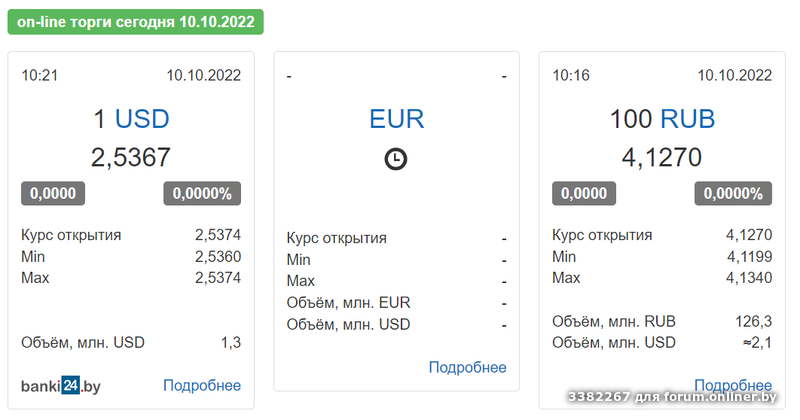The width and height of the screenshot is (800, 420).
Task: Click the RUB rate value 4,1270
Action: 662,157
